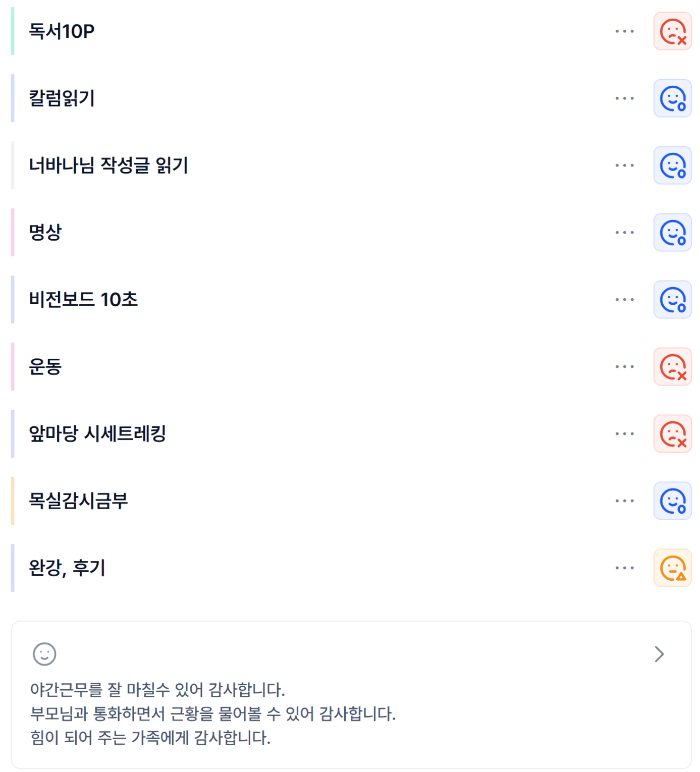Open more options for 운동
700x772 pixels.
click(624, 367)
